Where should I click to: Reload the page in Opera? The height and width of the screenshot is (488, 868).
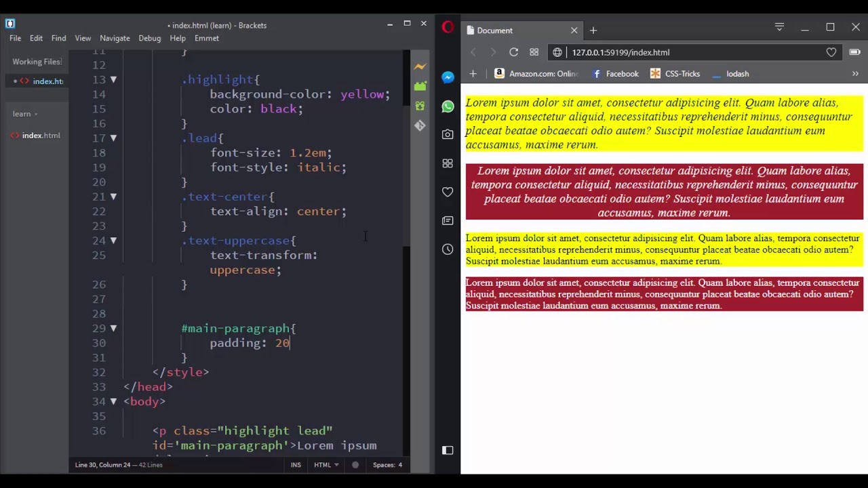click(x=513, y=52)
